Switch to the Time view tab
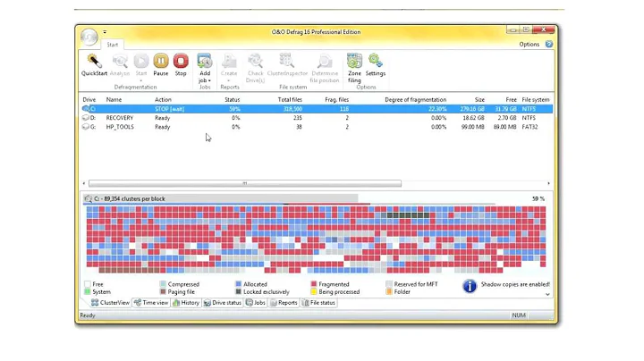The image size is (644, 361). click(x=151, y=303)
